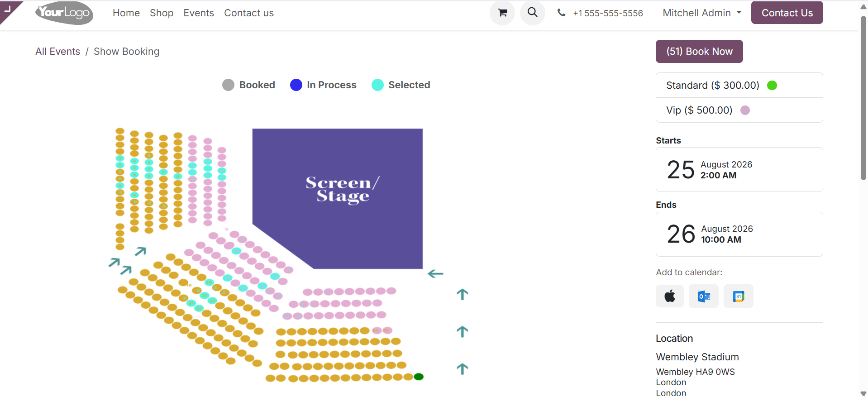Select the dark green seat in bottom row
The image size is (868, 397).
[419, 377]
